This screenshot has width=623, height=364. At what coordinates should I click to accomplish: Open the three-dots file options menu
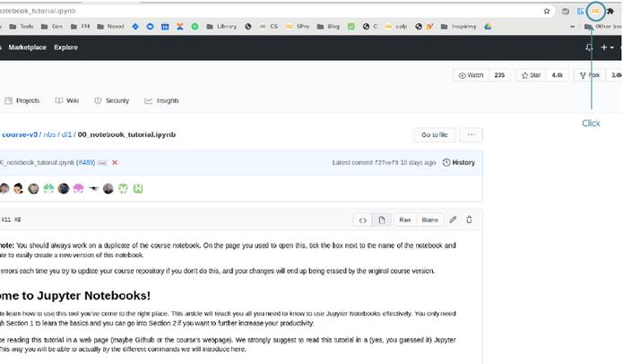[x=472, y=134]
